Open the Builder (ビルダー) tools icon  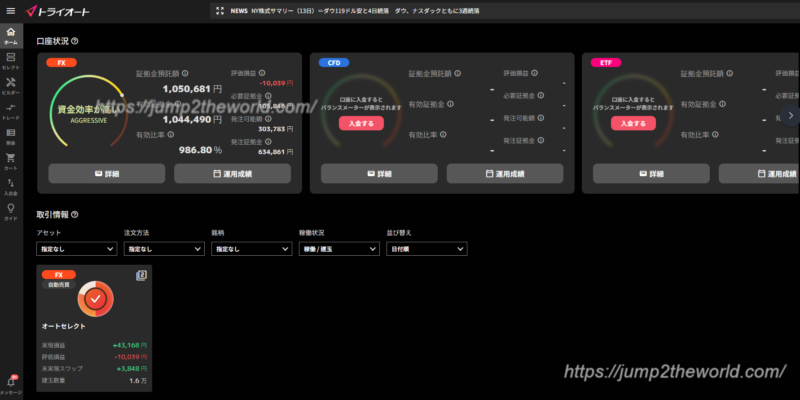click(x=10, y=85)
